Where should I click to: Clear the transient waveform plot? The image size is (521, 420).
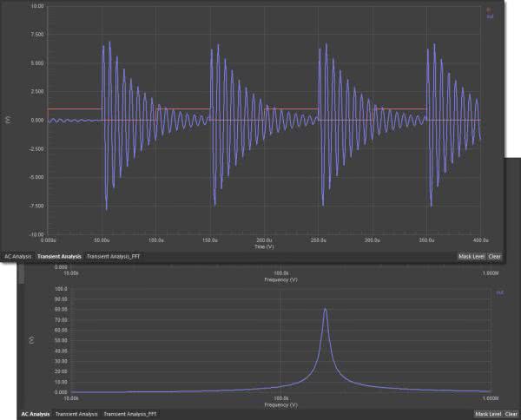tap(494, 257)
